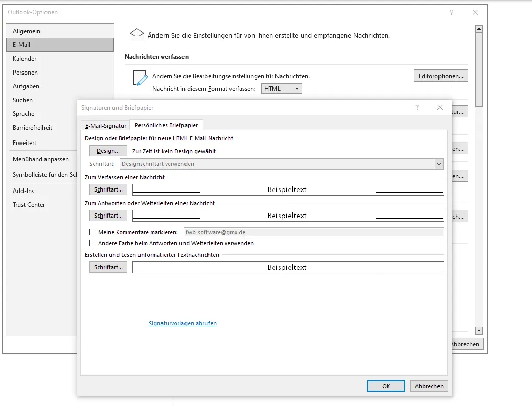Click Beispieltext preview for Verfassen einer Nachricht
Viewport: 532px width, 406px height.
[288, 189]
